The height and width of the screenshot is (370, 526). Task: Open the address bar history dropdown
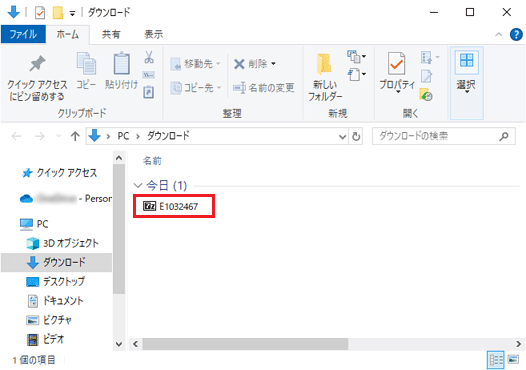click(x=342, y=136)
